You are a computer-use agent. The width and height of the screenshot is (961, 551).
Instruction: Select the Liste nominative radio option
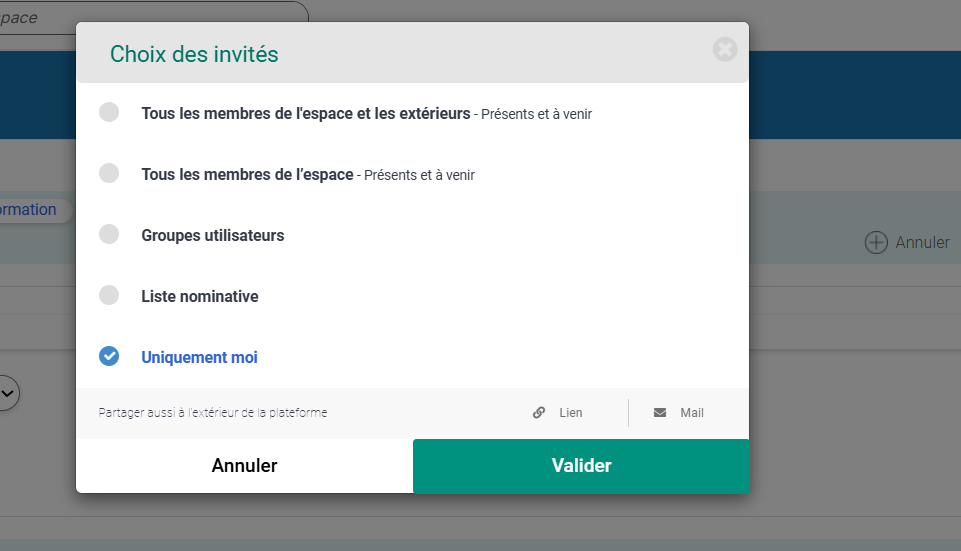pyautogui.click(x=109, y=295)
